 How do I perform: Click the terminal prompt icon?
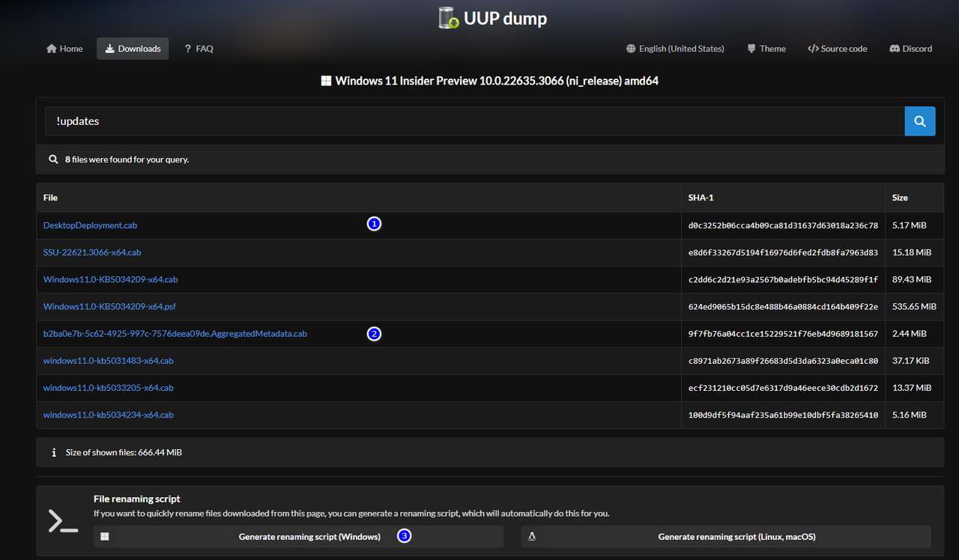pyautogui.click(x=63, y=521)
